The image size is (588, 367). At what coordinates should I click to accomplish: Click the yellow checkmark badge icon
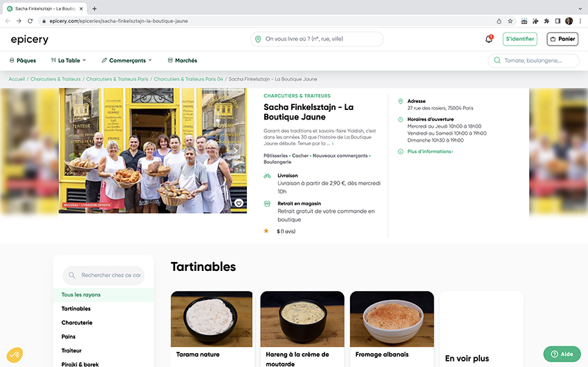point(15,355)
